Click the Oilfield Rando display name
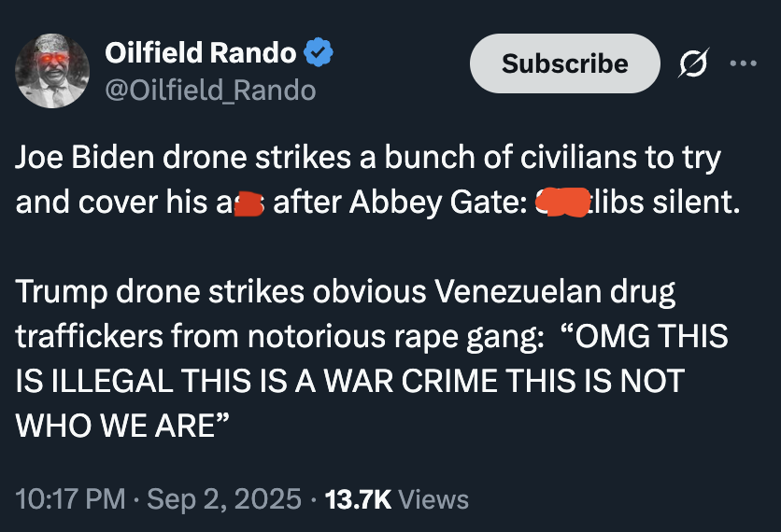Image resolution: width=781 pixels, height=532 pixels. (x=201, y=54)
